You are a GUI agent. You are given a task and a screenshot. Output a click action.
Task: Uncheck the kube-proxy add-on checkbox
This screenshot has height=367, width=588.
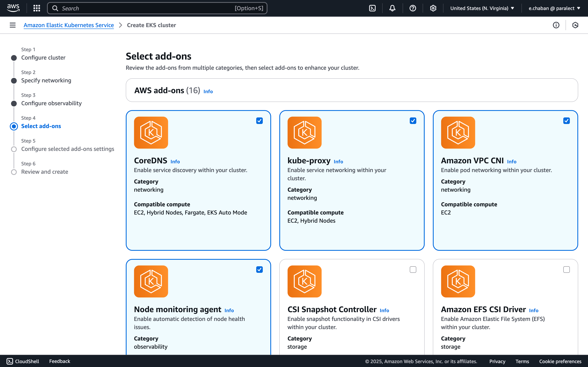[413, 121]
